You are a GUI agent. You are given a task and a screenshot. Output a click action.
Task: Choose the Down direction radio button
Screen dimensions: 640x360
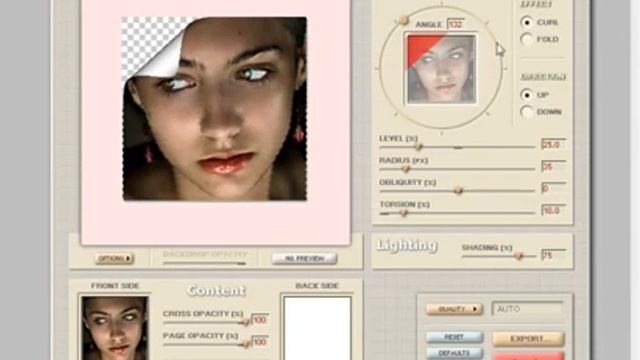[527, 112]
